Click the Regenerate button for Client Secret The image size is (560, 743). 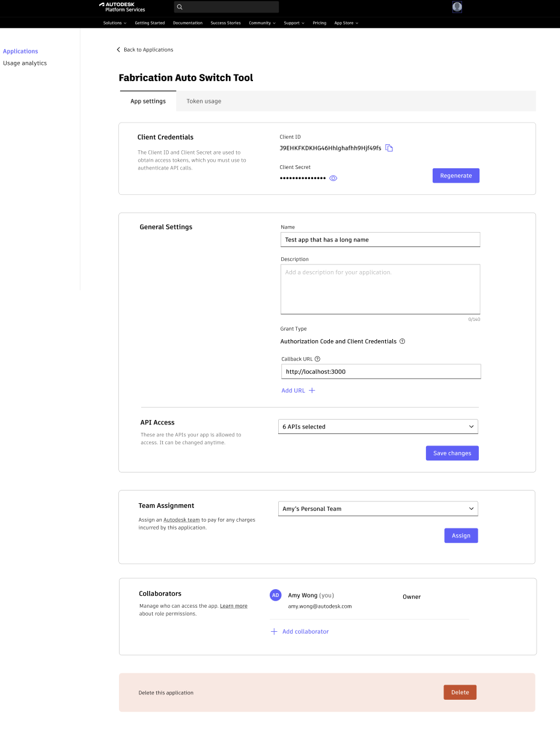click(x=455, y=176)
